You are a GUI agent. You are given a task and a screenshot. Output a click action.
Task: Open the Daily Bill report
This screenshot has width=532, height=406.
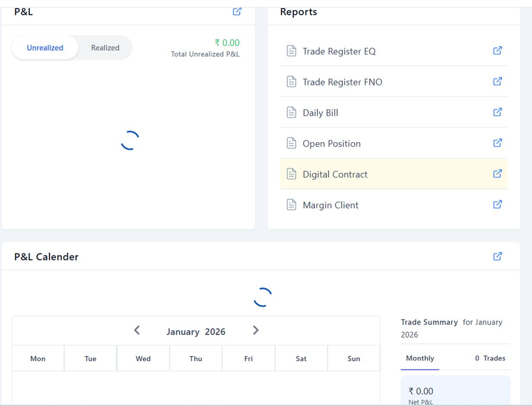point(320,113)
